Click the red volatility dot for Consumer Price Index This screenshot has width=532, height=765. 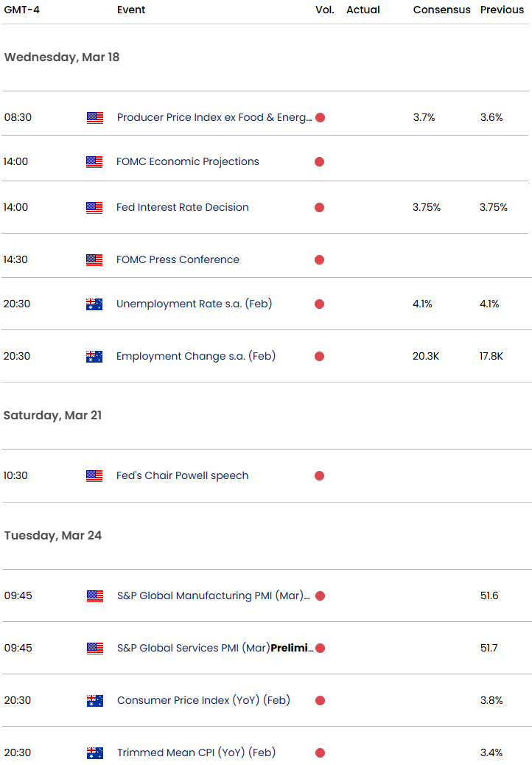pos(321,701)
